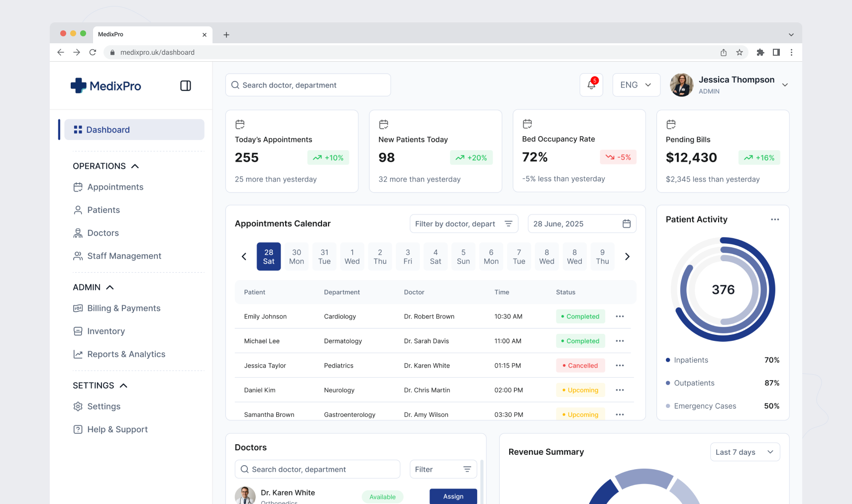Select the Inventory icon
Image resolution: width=852 pixels, height=504 pixels.
(x=78, y=331)
